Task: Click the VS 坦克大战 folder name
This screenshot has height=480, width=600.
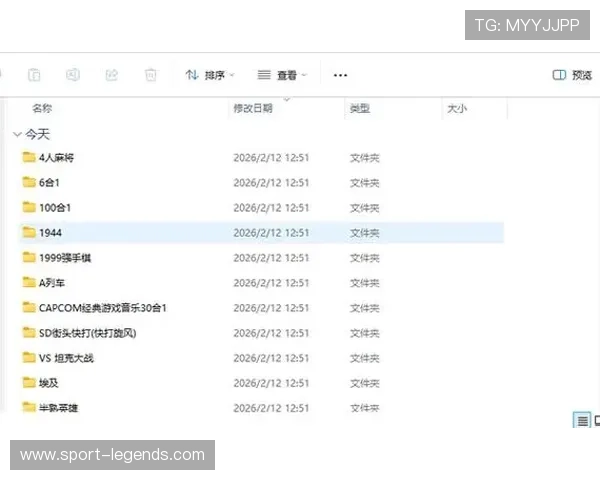Action: point(66,358)
